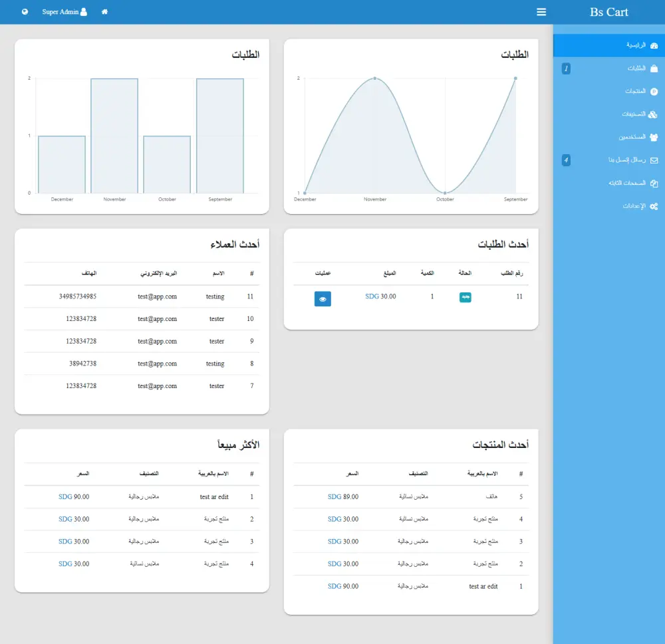Open the الإعدادات settings gear icon
The image size is (665, 644).
point(654,206)
